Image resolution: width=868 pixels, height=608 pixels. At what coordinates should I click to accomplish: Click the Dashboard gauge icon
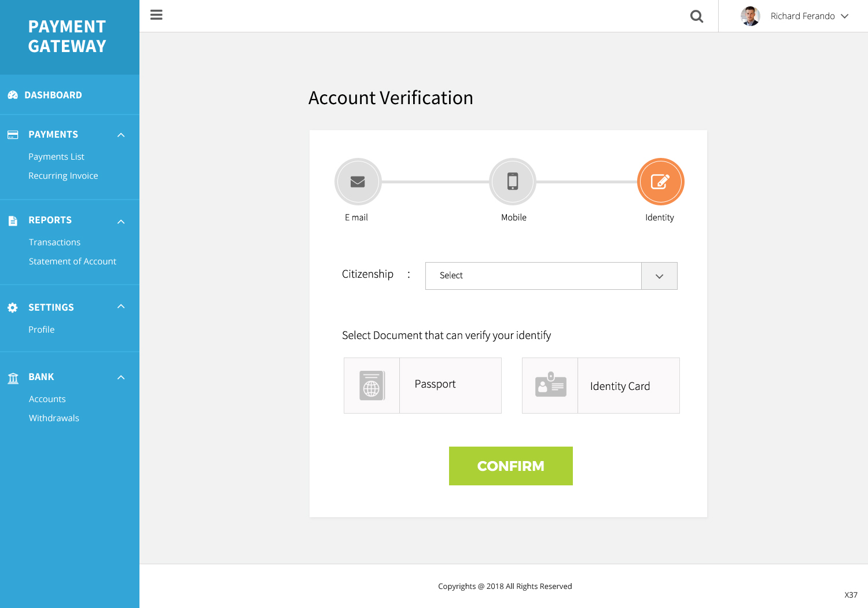click(13, 95)
